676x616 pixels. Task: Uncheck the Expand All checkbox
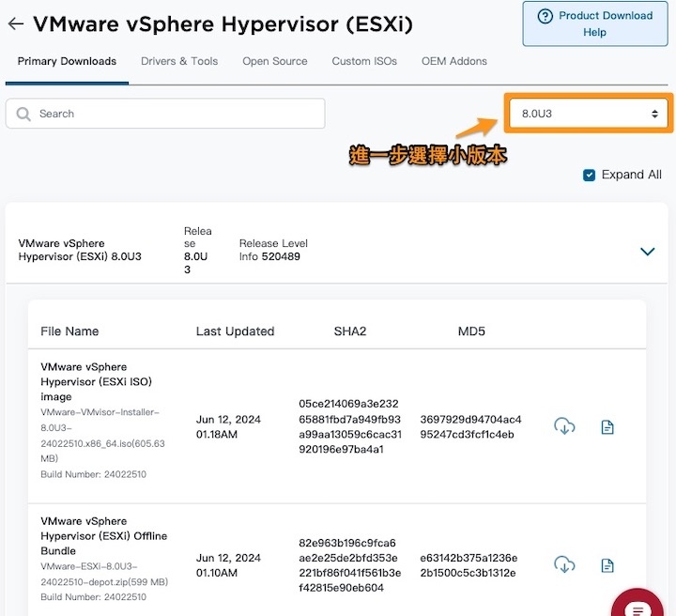tap(589, 175)
